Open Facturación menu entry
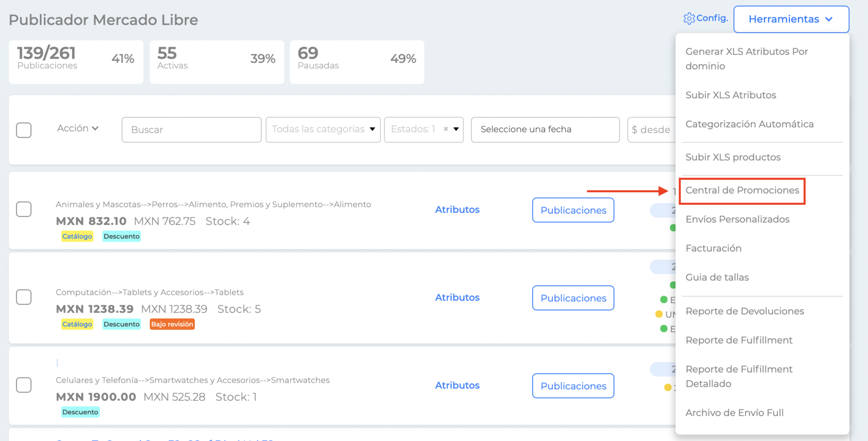Viewport: 868px width, 441px height. [713, 248]
